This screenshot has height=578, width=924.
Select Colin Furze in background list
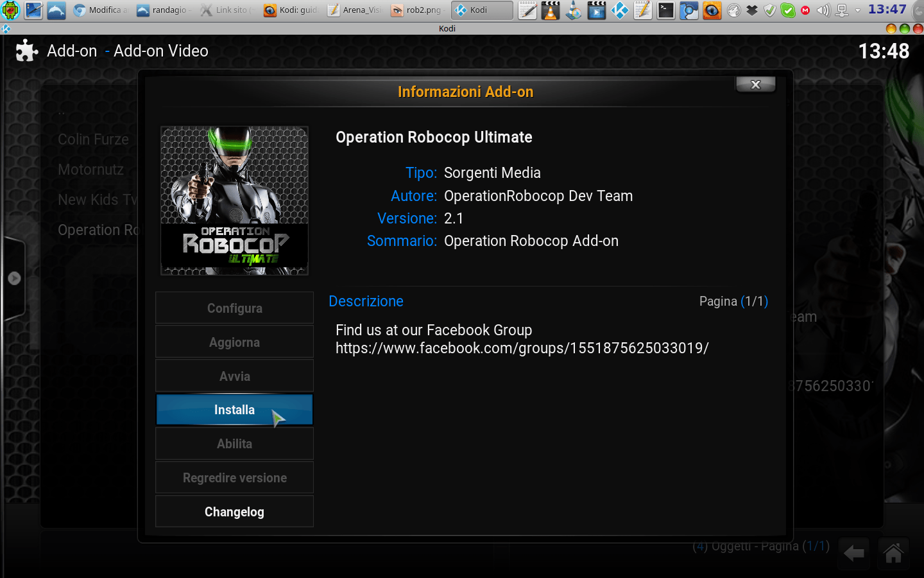point(93,139)
